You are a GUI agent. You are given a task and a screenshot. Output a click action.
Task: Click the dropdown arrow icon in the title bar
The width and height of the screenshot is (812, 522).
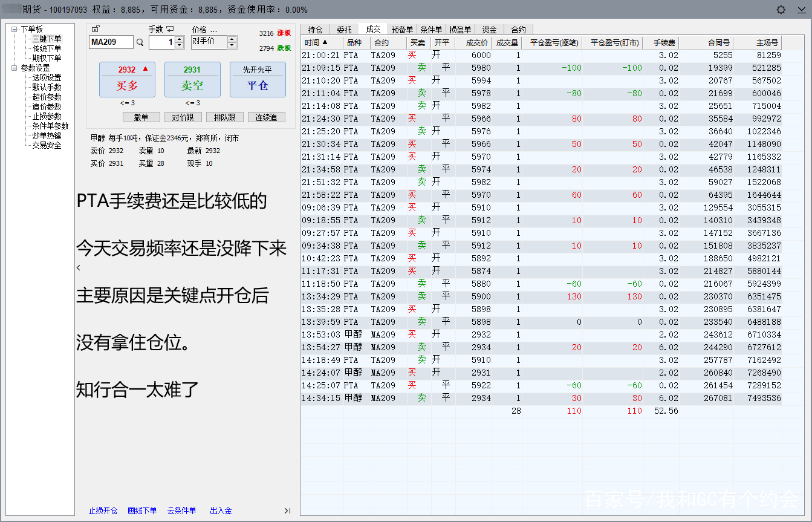point(801,10)
